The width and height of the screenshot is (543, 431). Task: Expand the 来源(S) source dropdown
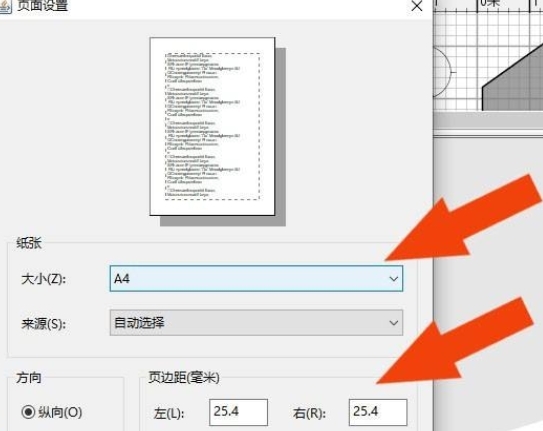pos(256,323)
